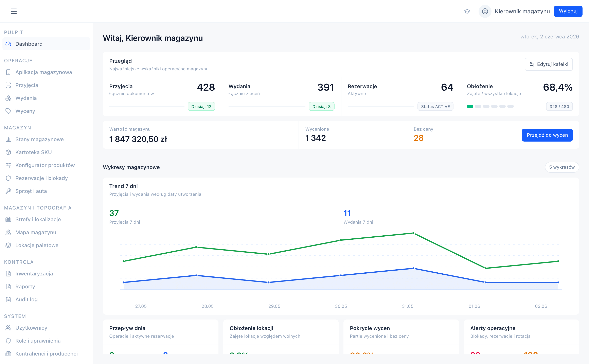The width and height of the screenshot is (589, 364).
Task: Click the Przyjęcia scan icon
Action: click(x=8, y=85)
